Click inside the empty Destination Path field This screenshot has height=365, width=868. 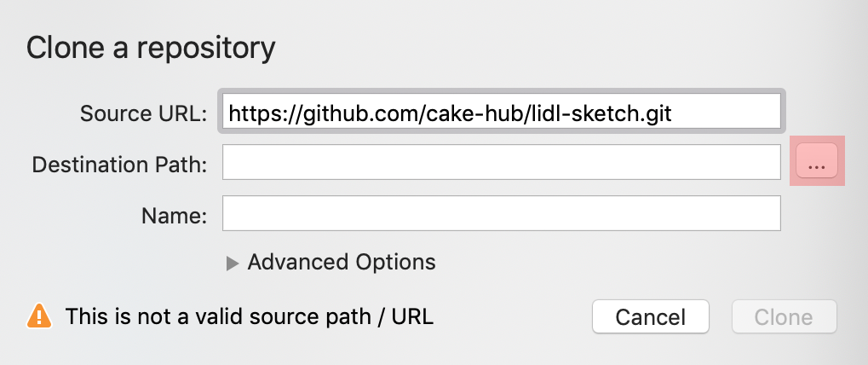coord(502,162)
